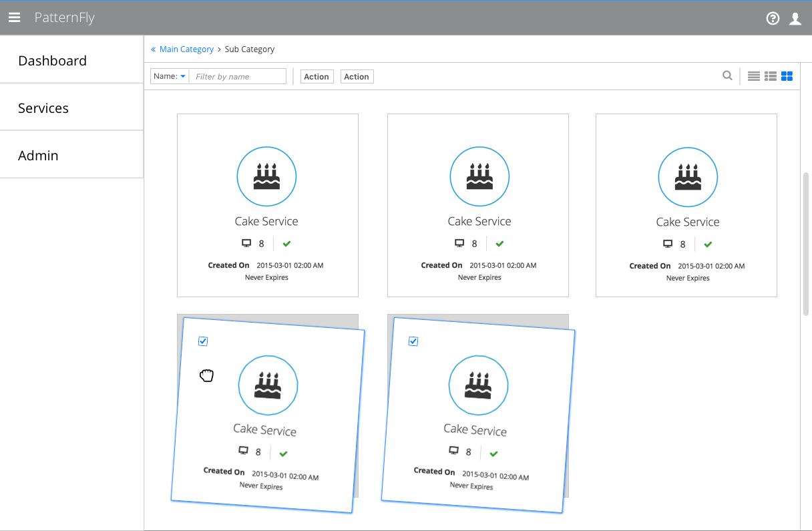Viewport: 812px width, 531px height.
Task: Open the user account icon
Action: [x=795, y=19]
